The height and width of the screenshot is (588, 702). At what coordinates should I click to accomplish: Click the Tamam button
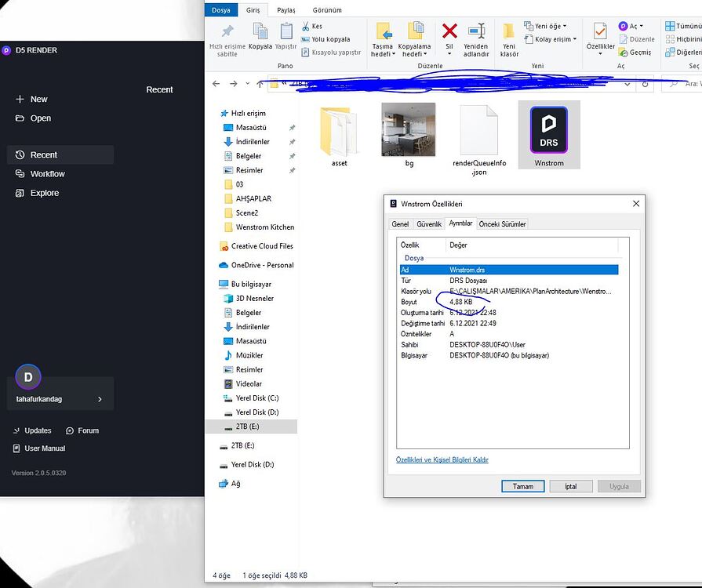[522, 486]
